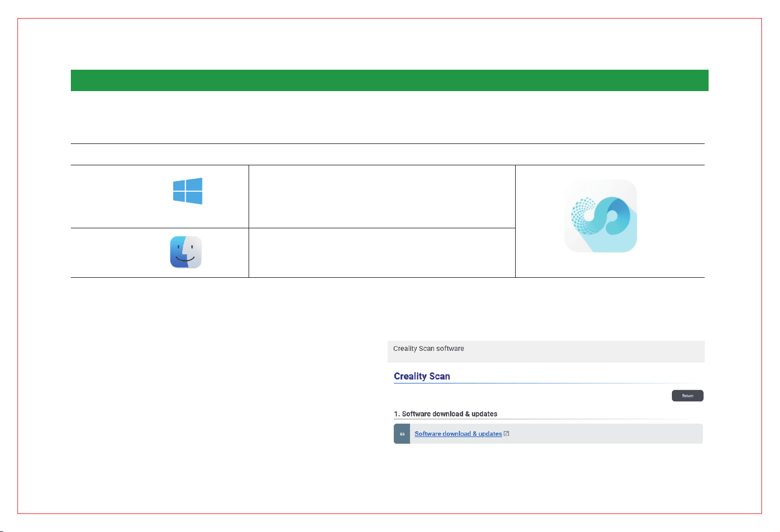Open the Creality Scan app icon
The image size is (780, 532).
601,216
